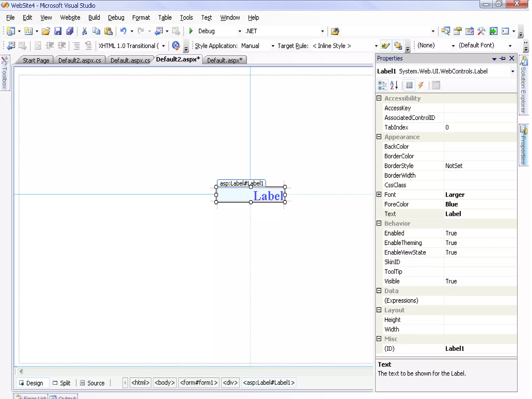Expand the Font property node

coord(379,195)
